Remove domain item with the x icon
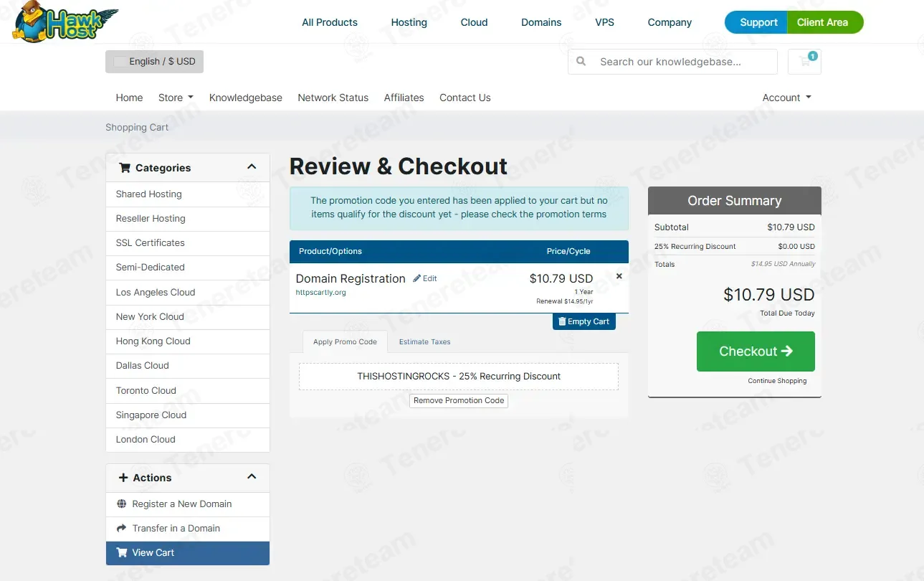Screen dimensions: 924x581 [x=619, y=276]
